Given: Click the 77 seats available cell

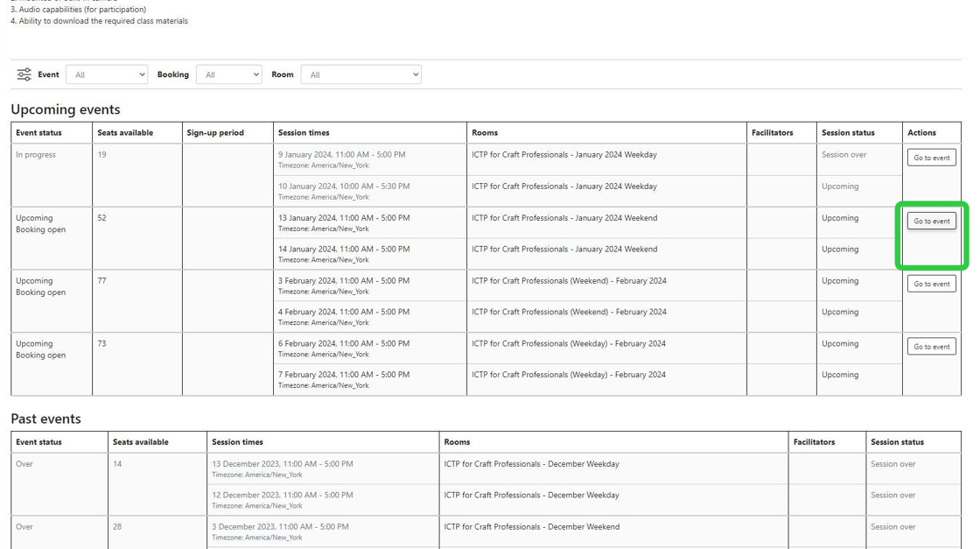Looking at the screenshot, I should pyautogui.click(x=102, y=281).
